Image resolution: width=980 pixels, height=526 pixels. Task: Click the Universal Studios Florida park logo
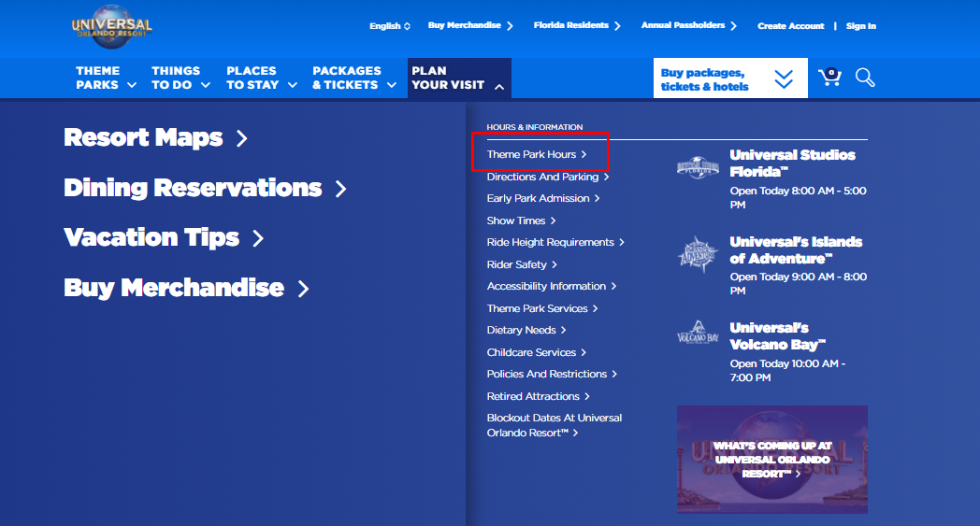coord(699,168)
